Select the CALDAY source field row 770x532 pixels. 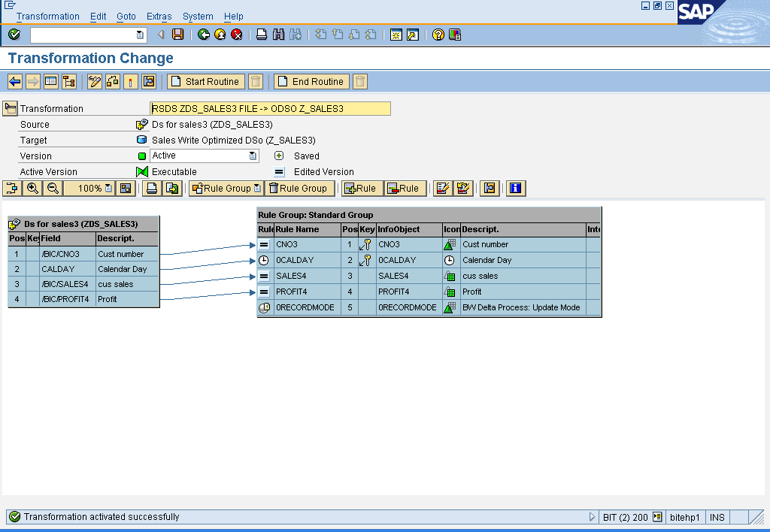83,269
